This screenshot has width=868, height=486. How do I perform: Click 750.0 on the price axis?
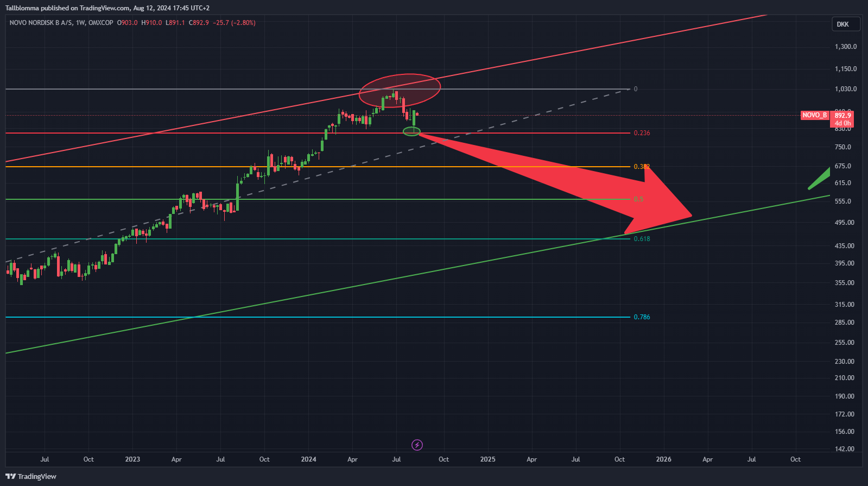point(843,147)
